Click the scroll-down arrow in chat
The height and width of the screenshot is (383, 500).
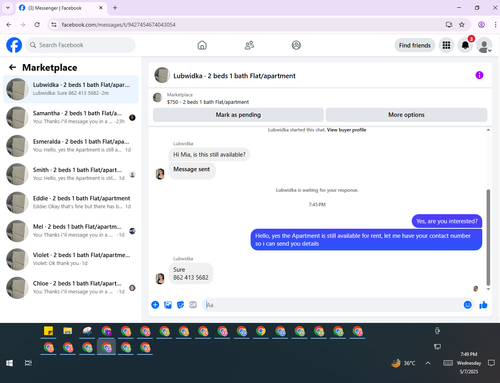coord(488,289)
